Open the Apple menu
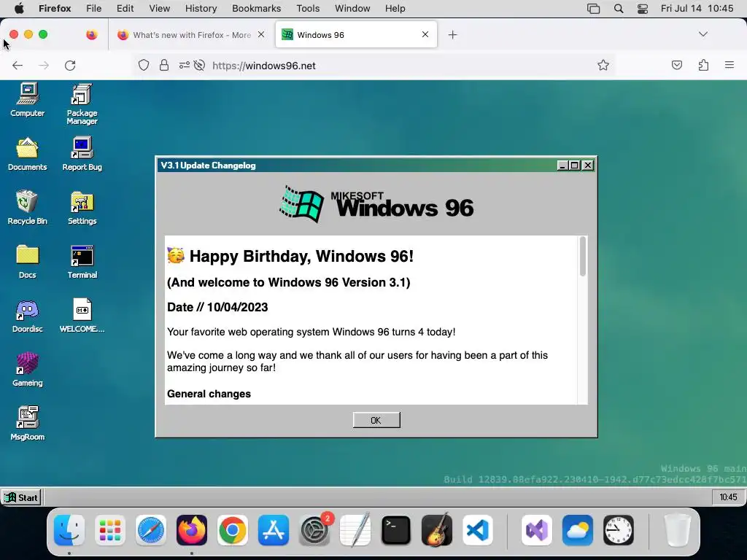Screen dimensions: 747x560 click(19, 9)
